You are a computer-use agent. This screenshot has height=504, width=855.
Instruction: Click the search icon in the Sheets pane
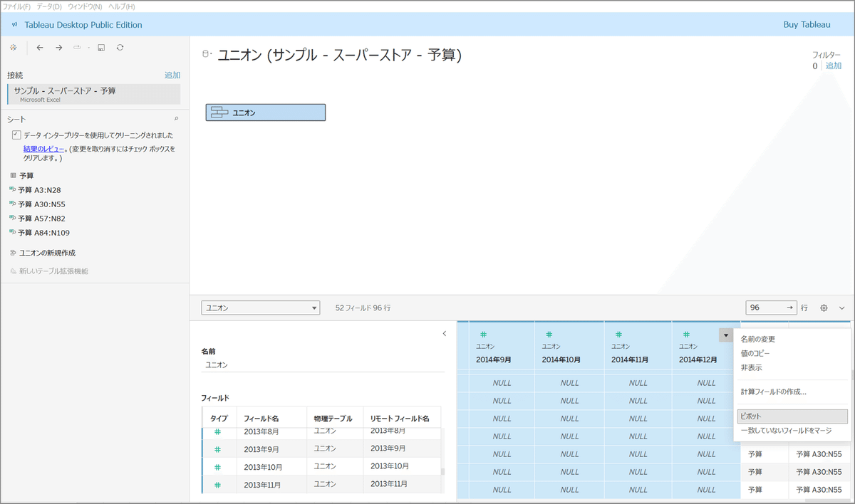click(x=176, y=119)
